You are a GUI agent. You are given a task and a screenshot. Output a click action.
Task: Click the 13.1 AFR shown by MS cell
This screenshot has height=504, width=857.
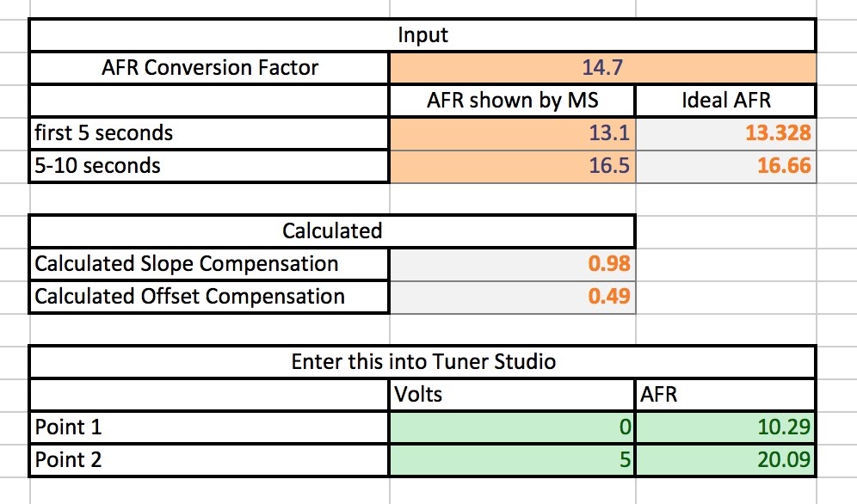(512, 133)
